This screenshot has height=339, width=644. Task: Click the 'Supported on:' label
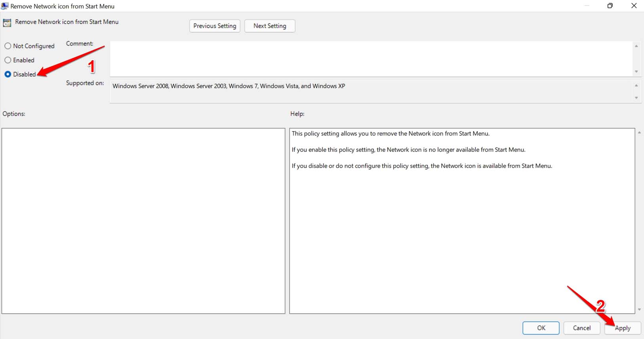(x=85, y=83)
